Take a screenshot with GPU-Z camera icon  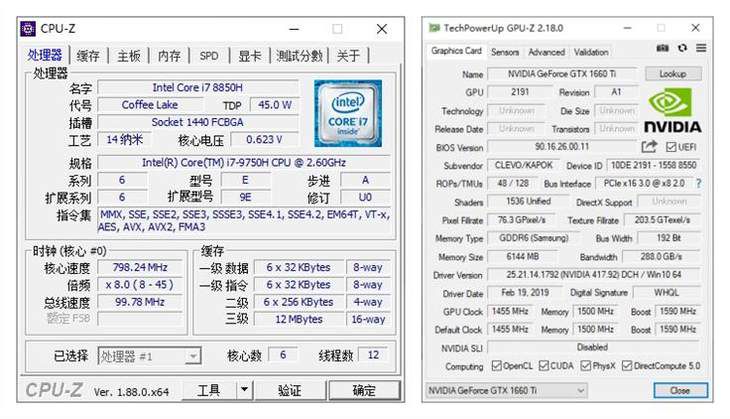pyautogui.click(x=662, y=48)
